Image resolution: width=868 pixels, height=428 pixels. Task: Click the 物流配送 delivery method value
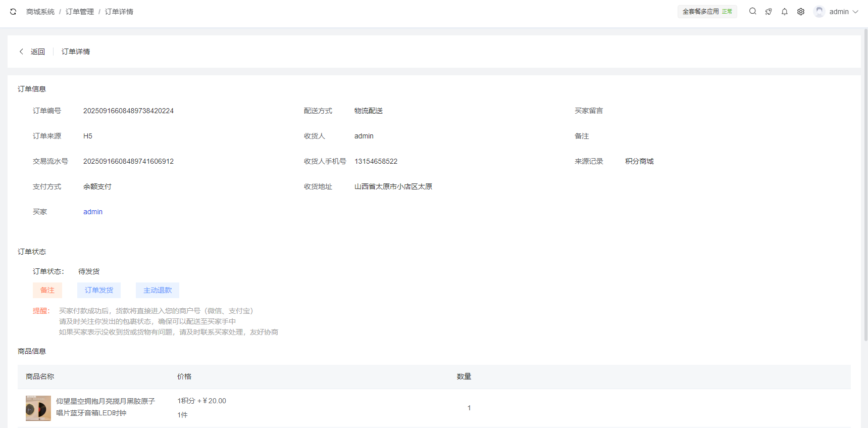coord(369,111)
